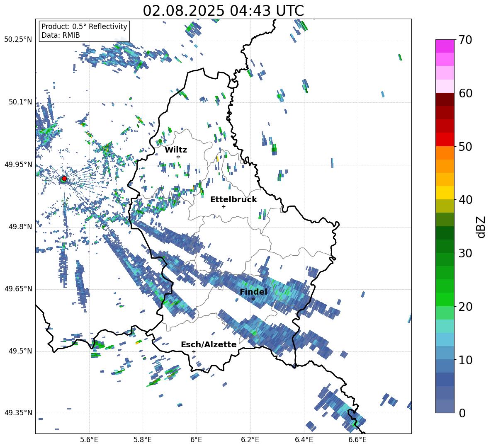Screen dimensions: 491x448
Task: Click the Wiltz city label
Action: pyautogui.click(x=176, y=150)
